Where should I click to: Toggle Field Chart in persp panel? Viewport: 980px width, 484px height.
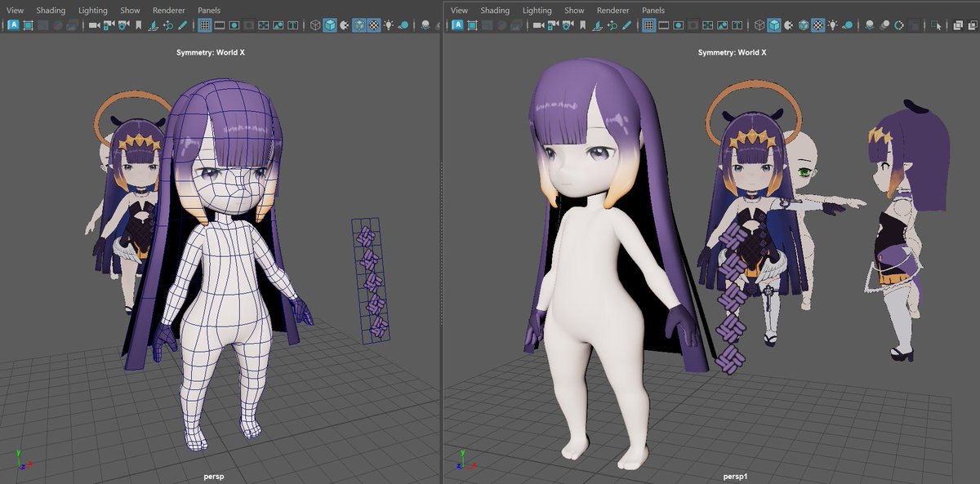(263, 25)
